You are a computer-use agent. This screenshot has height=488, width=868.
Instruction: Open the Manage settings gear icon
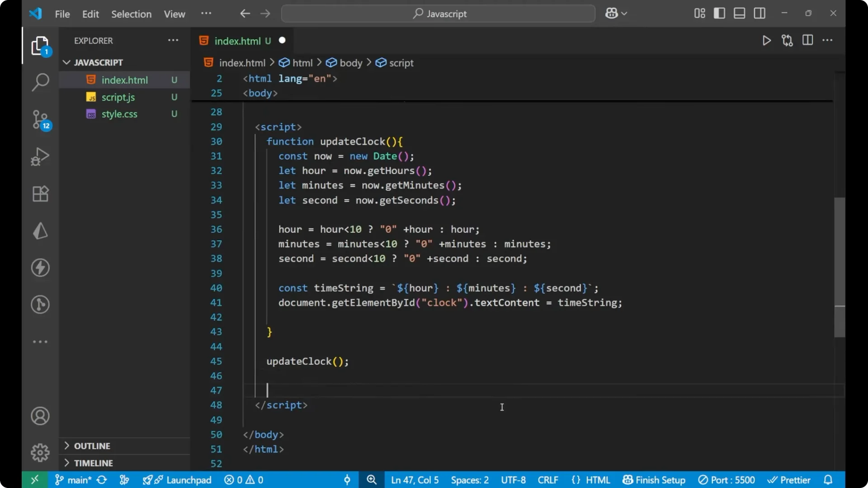click(40, 452)
